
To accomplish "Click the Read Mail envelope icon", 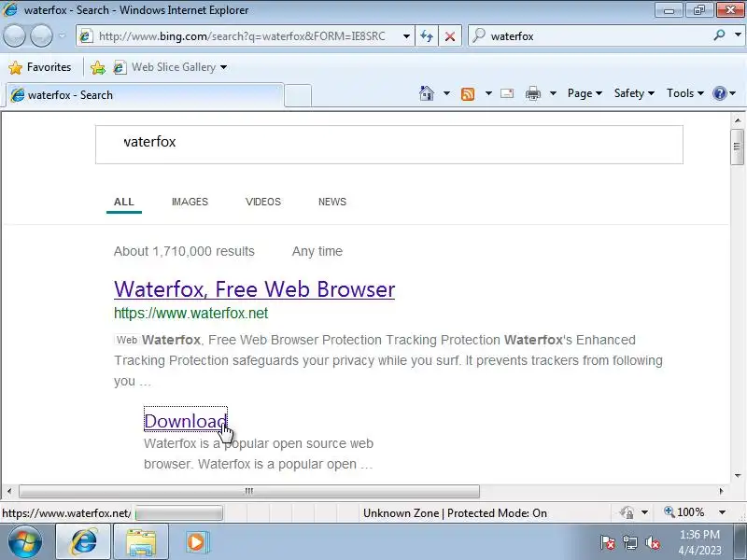I will tap(507, 93).
